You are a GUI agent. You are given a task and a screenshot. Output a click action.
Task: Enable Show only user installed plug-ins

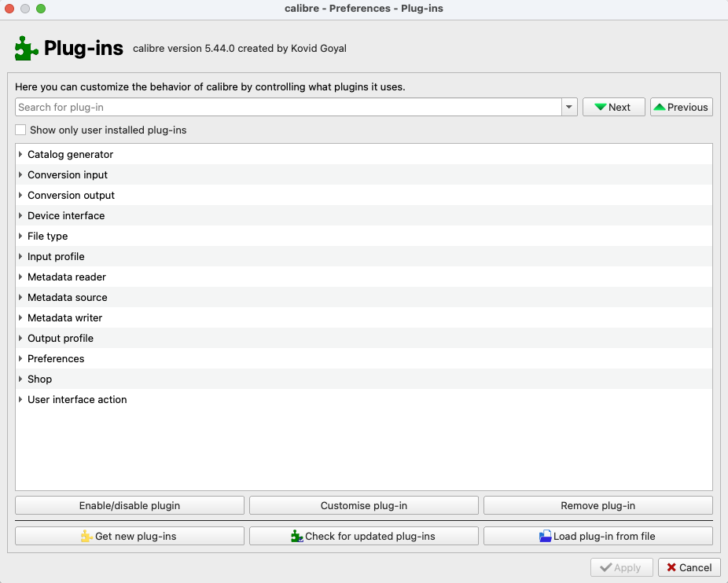[x=21, y=130]
